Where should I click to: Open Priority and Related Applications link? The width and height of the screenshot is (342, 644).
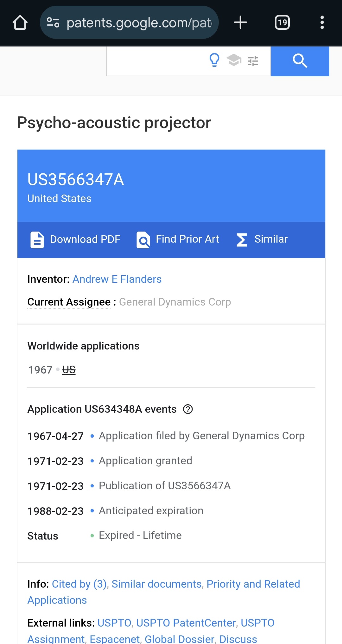pos(163,592)
